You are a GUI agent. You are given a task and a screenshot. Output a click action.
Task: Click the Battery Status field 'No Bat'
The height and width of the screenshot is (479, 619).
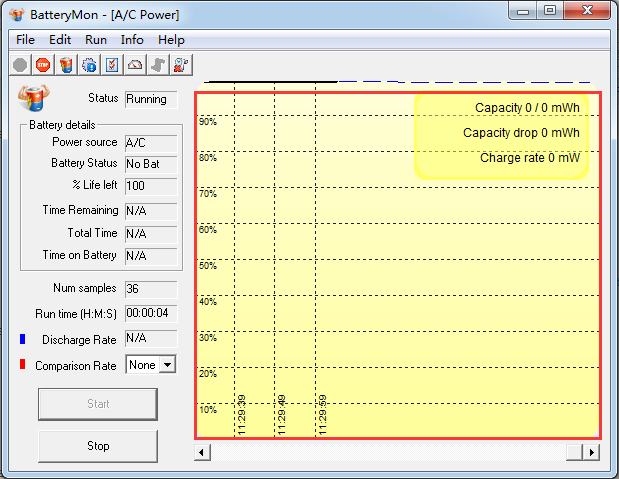click(x=151, y=164)
